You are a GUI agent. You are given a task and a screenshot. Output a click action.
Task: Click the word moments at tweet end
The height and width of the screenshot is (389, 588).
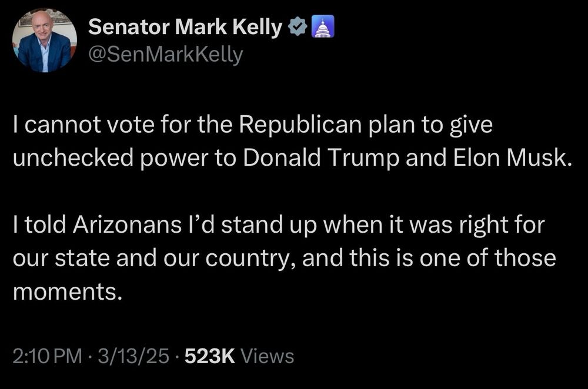(67, 291)
